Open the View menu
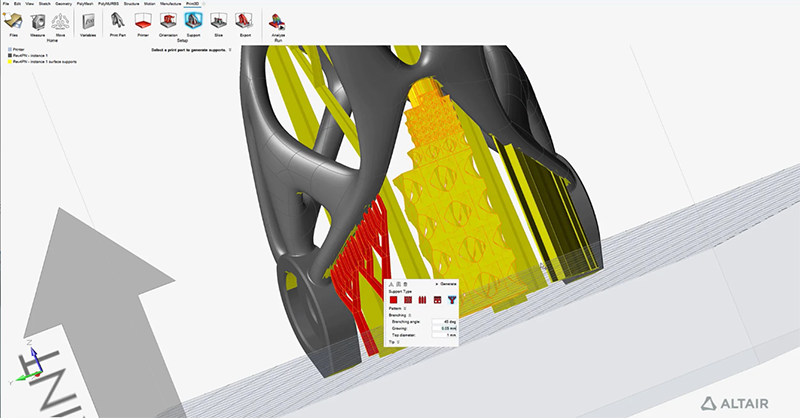800x418 pixels. (30, 4)
